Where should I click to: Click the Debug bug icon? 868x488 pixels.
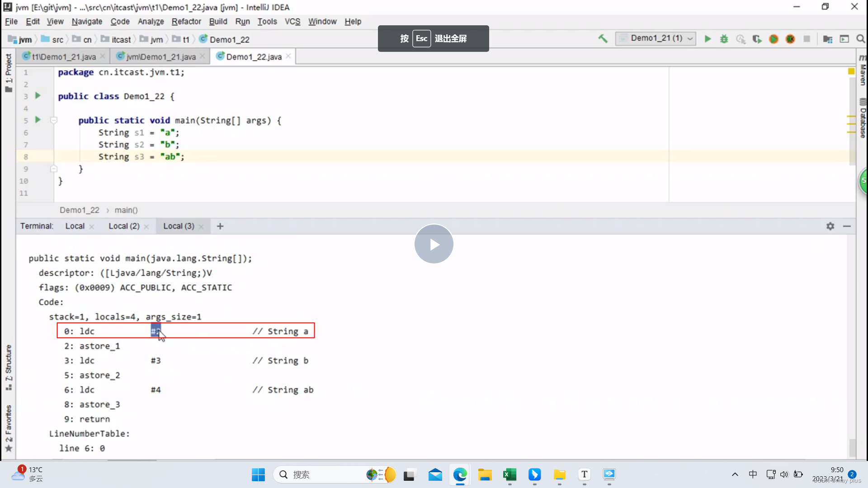pos(724,39)
